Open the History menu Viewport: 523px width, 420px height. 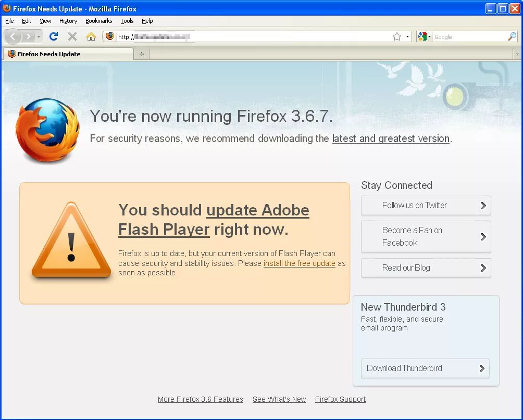[x=68, y=21]
